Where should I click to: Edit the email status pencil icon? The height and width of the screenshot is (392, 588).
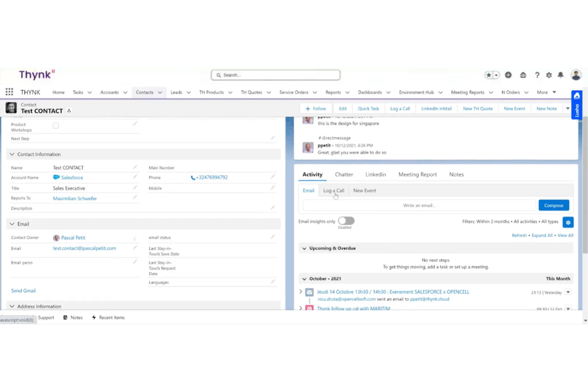click(x=273, y=237)
